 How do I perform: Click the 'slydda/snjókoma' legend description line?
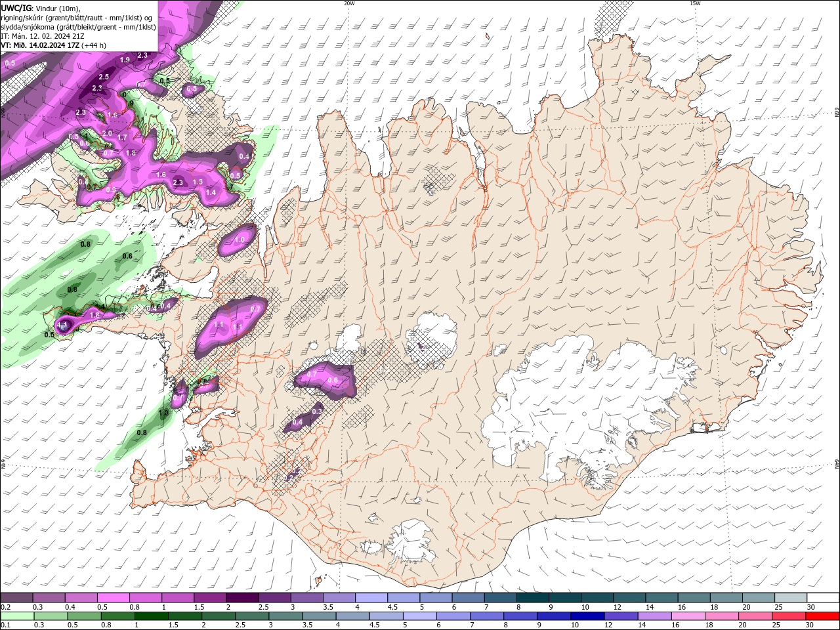click(x=79, y=27)
